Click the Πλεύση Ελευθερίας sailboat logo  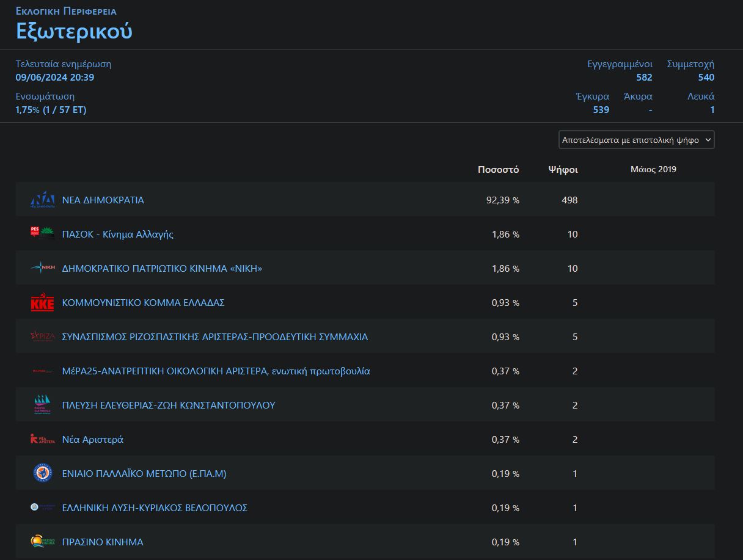42,405
